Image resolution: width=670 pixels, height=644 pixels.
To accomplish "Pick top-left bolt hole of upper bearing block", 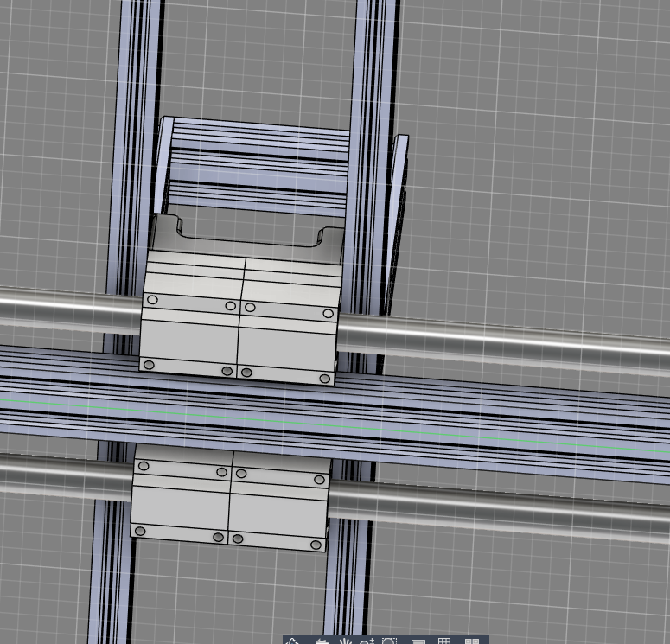I will coord(152,300).
